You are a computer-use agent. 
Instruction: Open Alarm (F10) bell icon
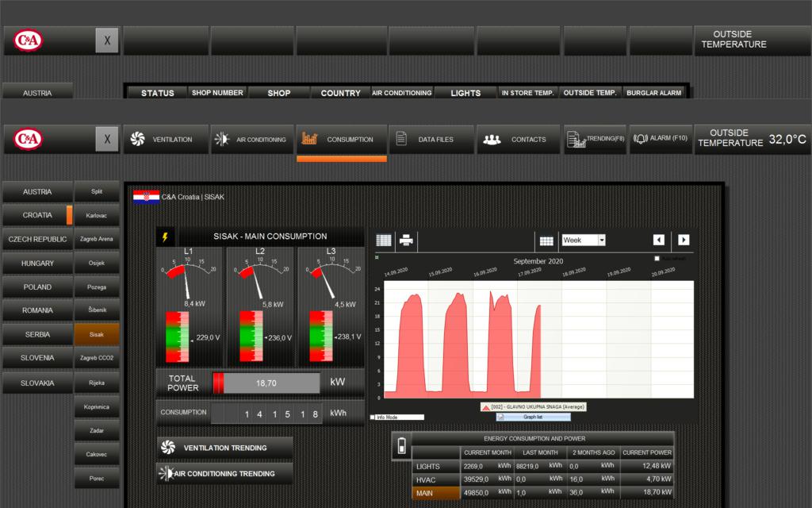(641, 139)
